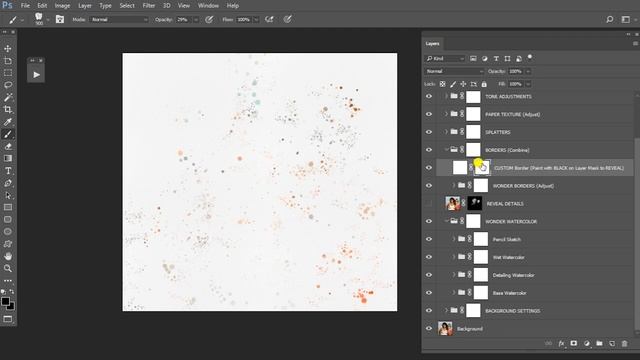Viewport: 640px width, 360px height.
Task: Select the Hand tool
Action: click(x=8, y=256)
